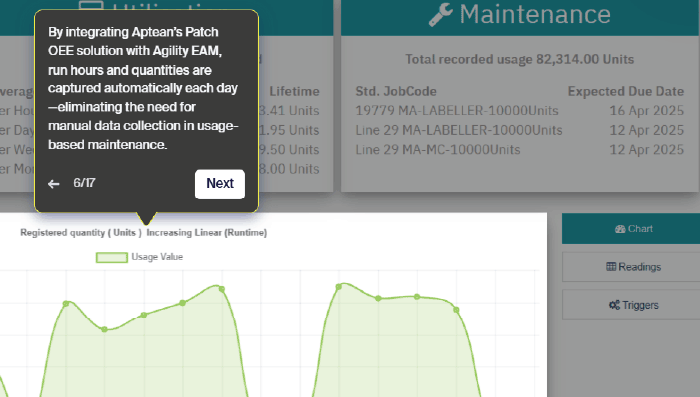700x397 pixels.
Task: Go back using the tooltip left arrow
Action: tap(54, 184)
